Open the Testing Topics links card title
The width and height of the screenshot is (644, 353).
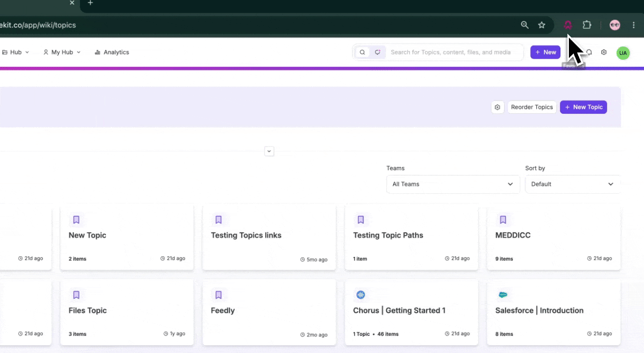[x=246, y=235]
